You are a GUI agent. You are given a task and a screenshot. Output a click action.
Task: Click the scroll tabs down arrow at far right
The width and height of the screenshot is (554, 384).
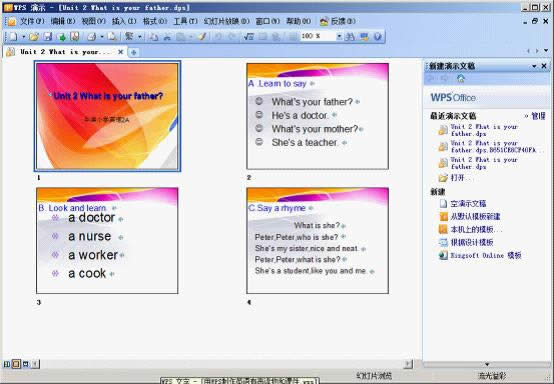tap(546, 51)
